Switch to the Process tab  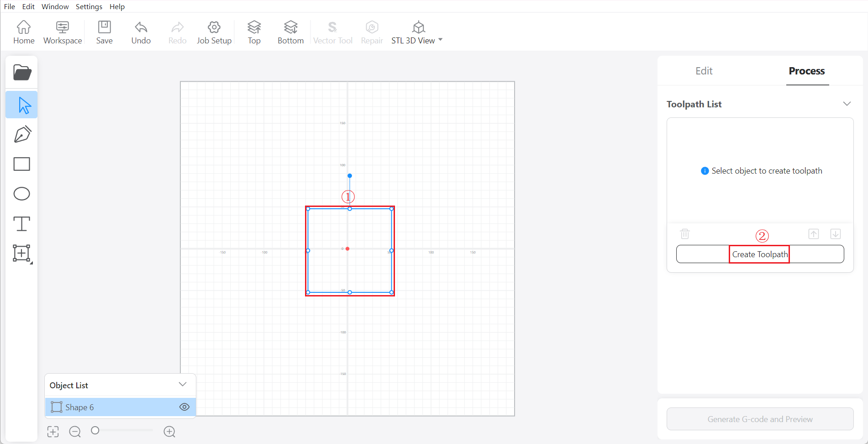(807, 71)
